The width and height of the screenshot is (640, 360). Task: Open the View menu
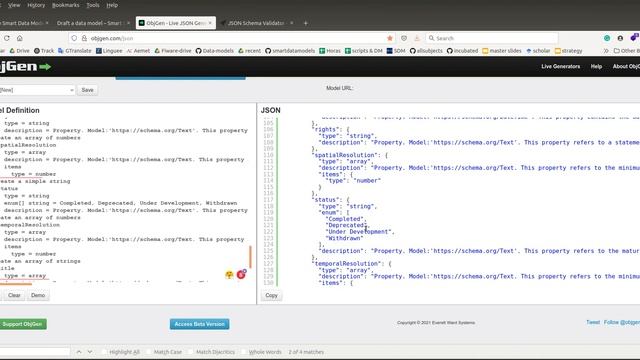14,5
